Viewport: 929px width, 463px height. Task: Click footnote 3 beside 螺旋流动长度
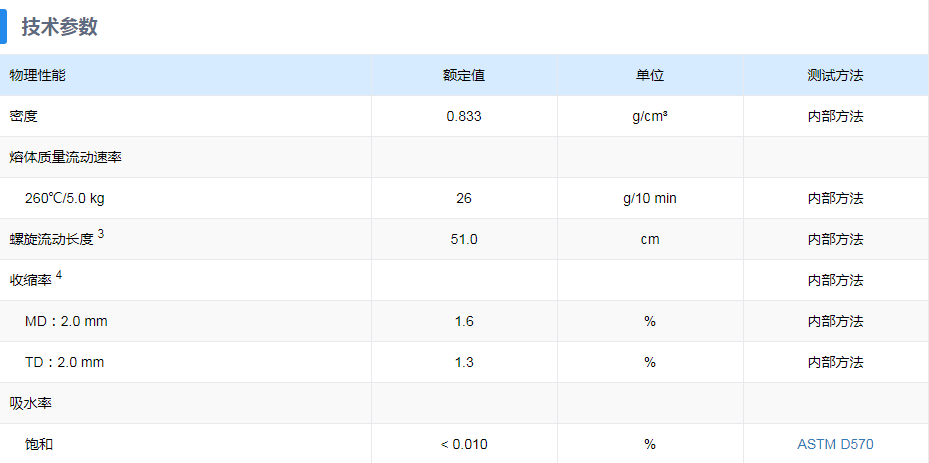[101, 234]
